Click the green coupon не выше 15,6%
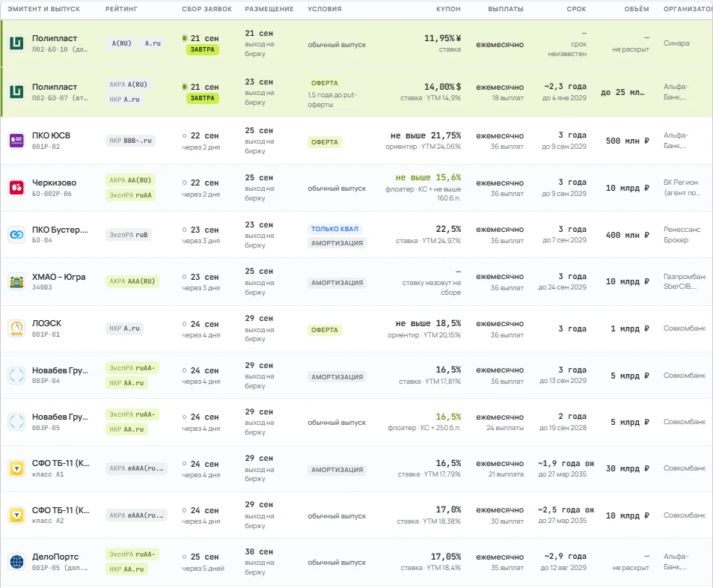Image resolution: width=713 pixels, height=588 pixels. pos(429,177)
